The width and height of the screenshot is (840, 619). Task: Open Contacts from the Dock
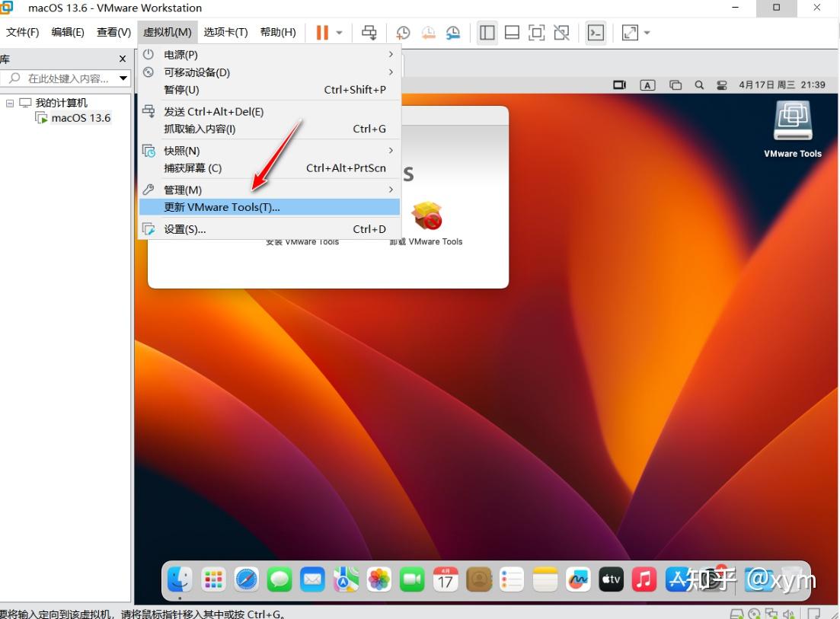click(x=479, y=580)
